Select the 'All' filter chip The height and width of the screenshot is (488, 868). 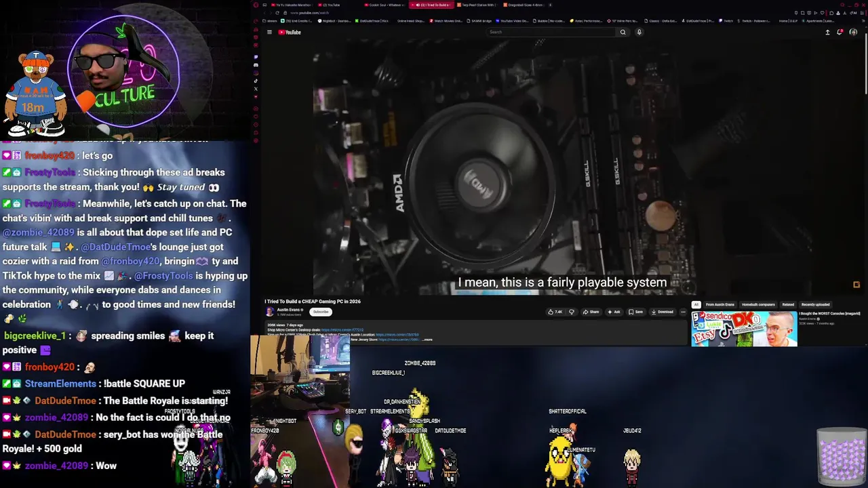pos(696,304)
